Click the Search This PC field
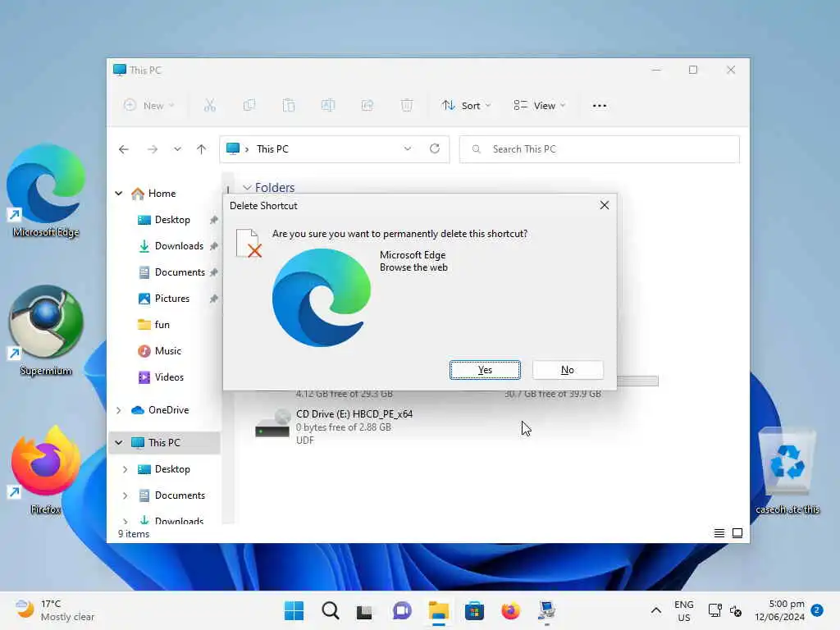The width and height of the screenshot is (840, 630). point(600,149)
